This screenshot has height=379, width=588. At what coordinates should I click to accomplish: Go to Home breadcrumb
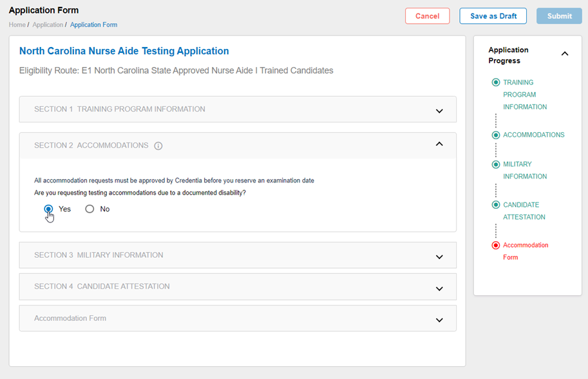(x=17, y=24)
